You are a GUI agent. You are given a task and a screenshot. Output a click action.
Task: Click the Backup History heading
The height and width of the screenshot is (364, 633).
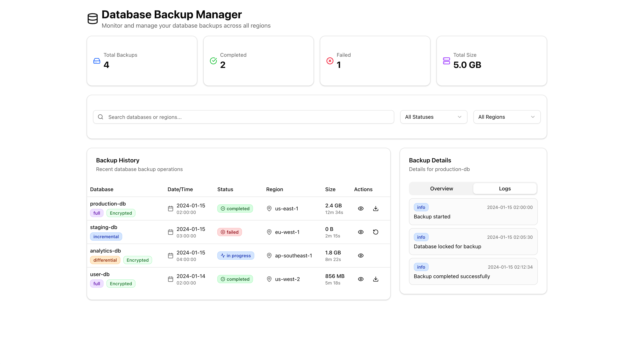[118, 160]
